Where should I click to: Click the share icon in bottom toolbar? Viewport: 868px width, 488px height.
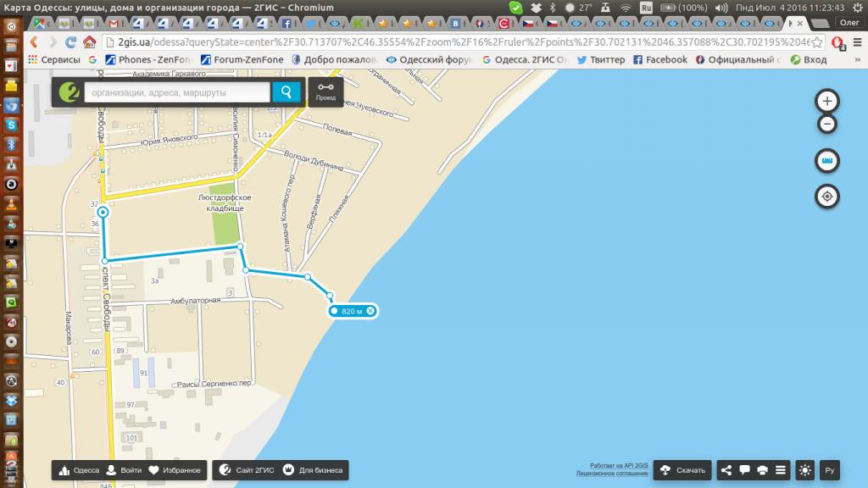727,470
